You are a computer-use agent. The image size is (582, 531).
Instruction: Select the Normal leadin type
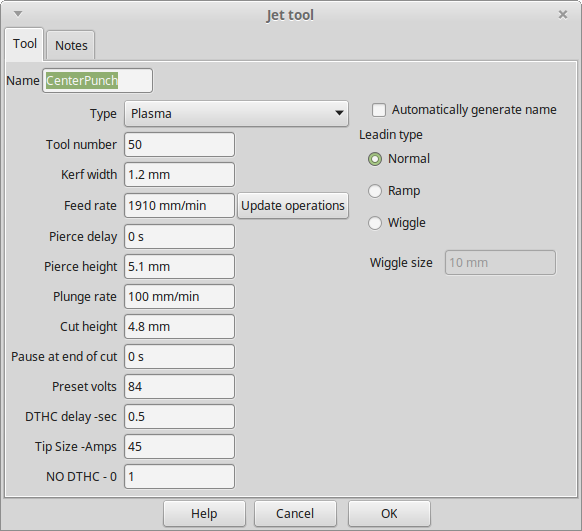click(x=375, y=159)
